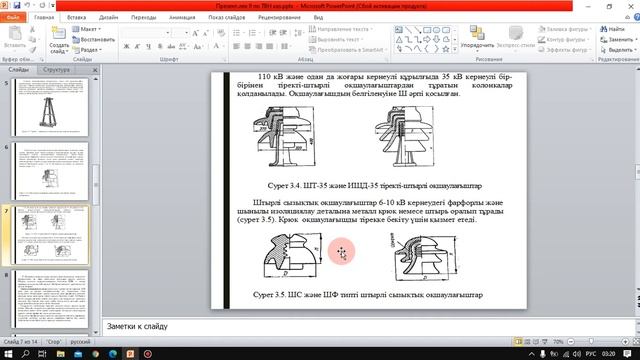Align text left
The width and height of the screenshot is (640, 360).
coord(236,47)
